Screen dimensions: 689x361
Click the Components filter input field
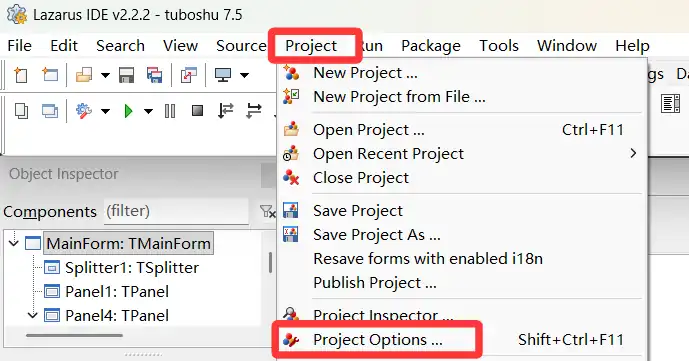[176, 211]
